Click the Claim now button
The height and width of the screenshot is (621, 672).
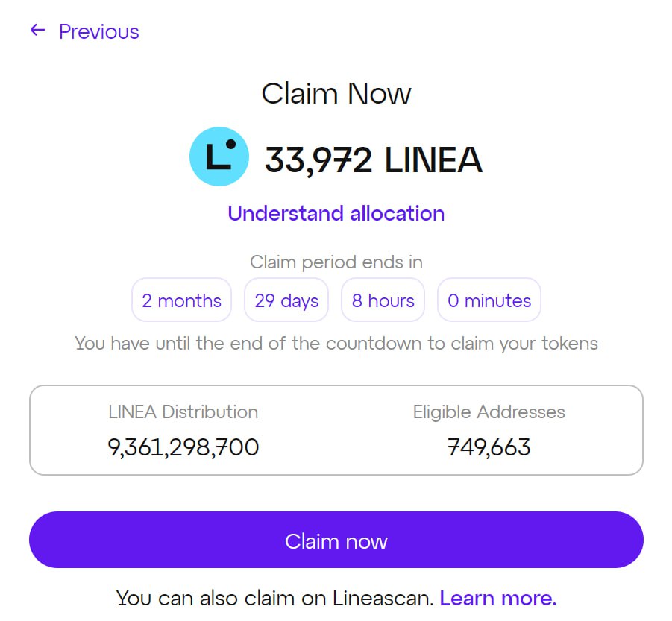pos(336,540)
